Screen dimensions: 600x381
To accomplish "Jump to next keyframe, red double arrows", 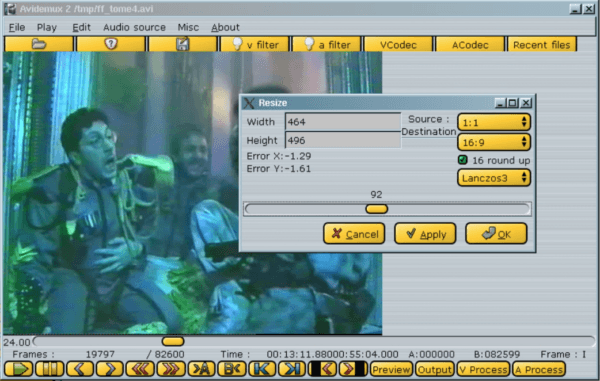I will click(x=171, y=369).
